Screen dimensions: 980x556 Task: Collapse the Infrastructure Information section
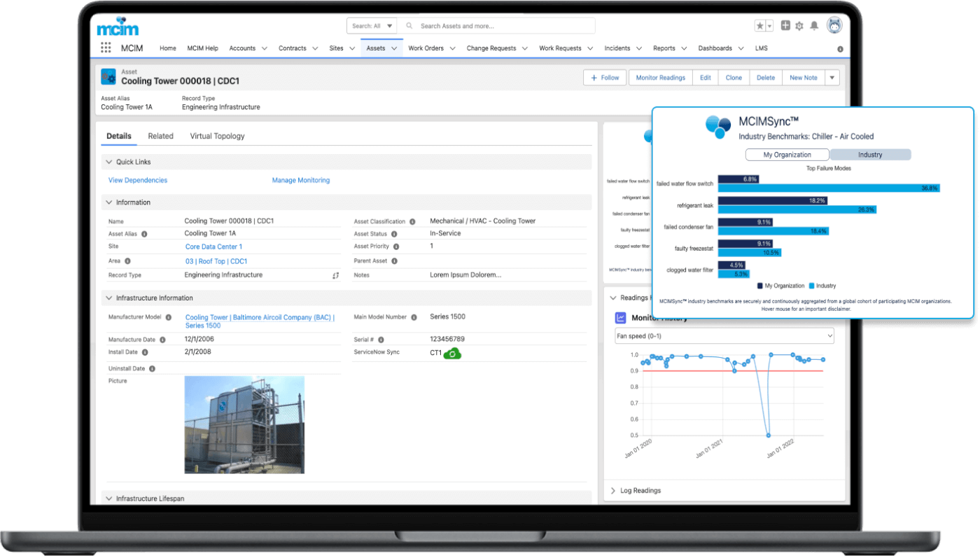[109, 298]
